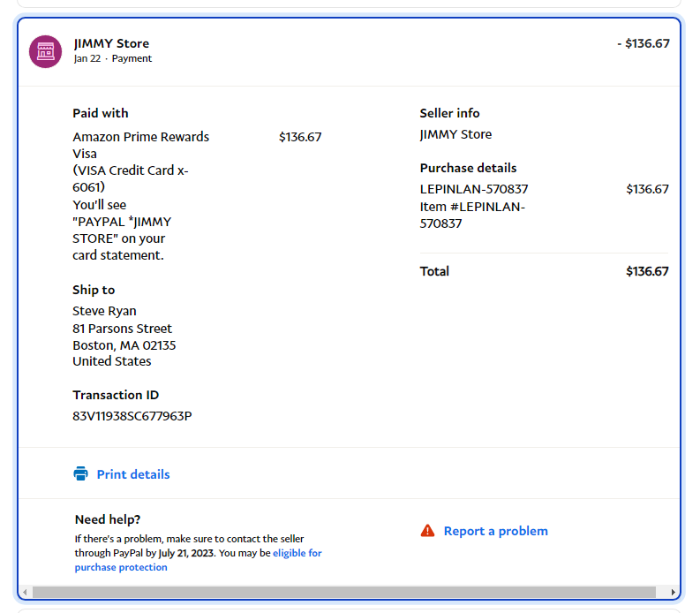Click the Purchase details heading
This screenshot has width=700, height=613.
(469, 168)
